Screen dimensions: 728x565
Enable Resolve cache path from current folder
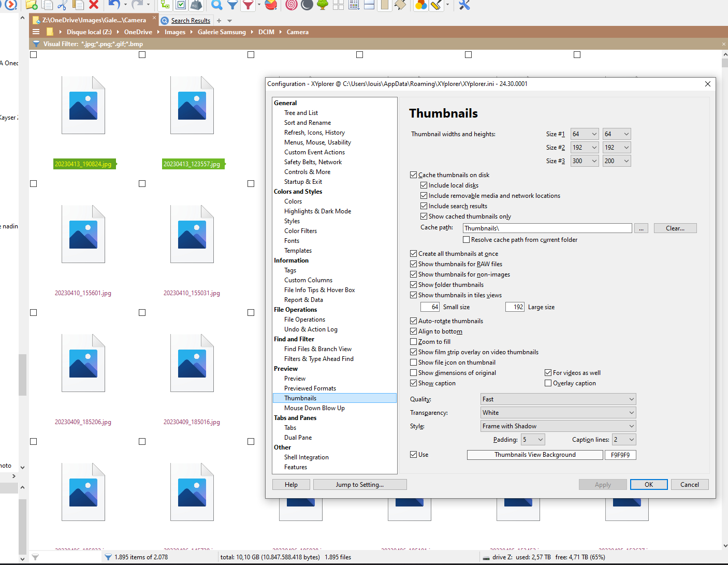tap(466, 240)
